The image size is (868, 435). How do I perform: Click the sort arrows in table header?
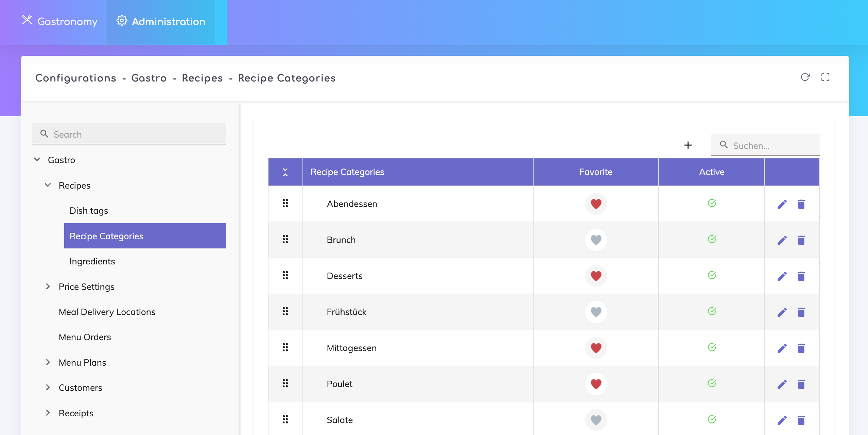click(x=285, y=172)
